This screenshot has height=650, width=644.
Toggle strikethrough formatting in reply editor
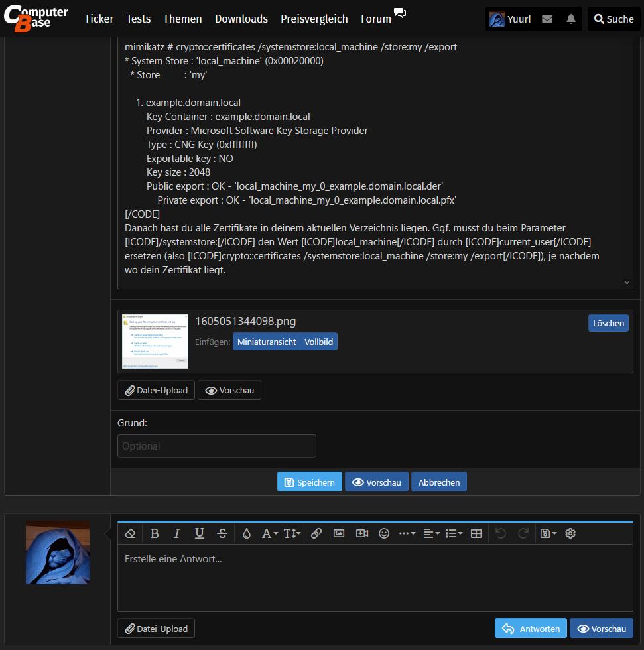click(222, 533)
